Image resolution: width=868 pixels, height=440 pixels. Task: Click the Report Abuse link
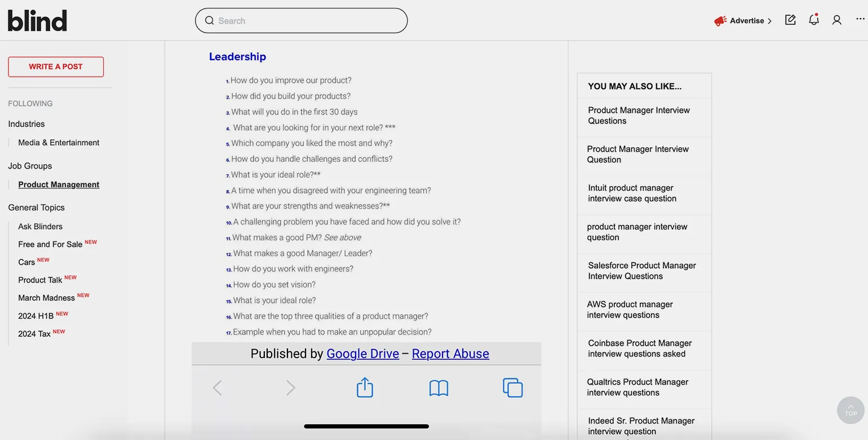pos(450,354)
